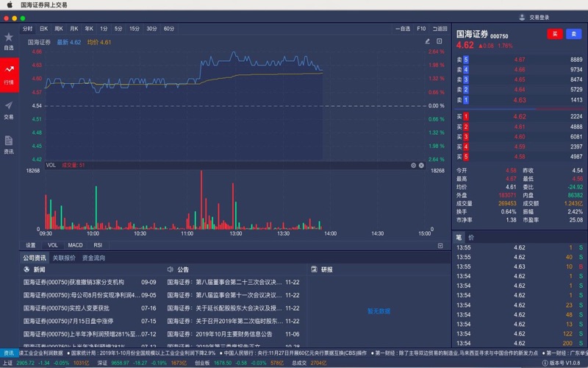The width and height of the screenshot is (588, 368).
Task: Switch chart to 日K view
Action: pyautogui.click(x=44, y=29)
